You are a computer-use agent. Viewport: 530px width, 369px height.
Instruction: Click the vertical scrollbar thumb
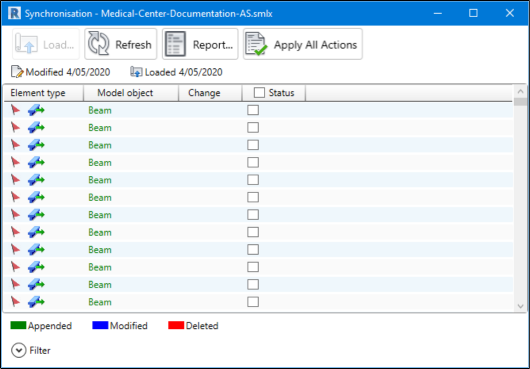pos(520,102)
